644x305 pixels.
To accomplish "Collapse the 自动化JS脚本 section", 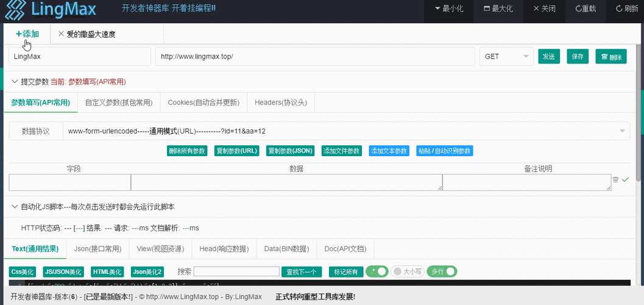I will pos(15,207).
